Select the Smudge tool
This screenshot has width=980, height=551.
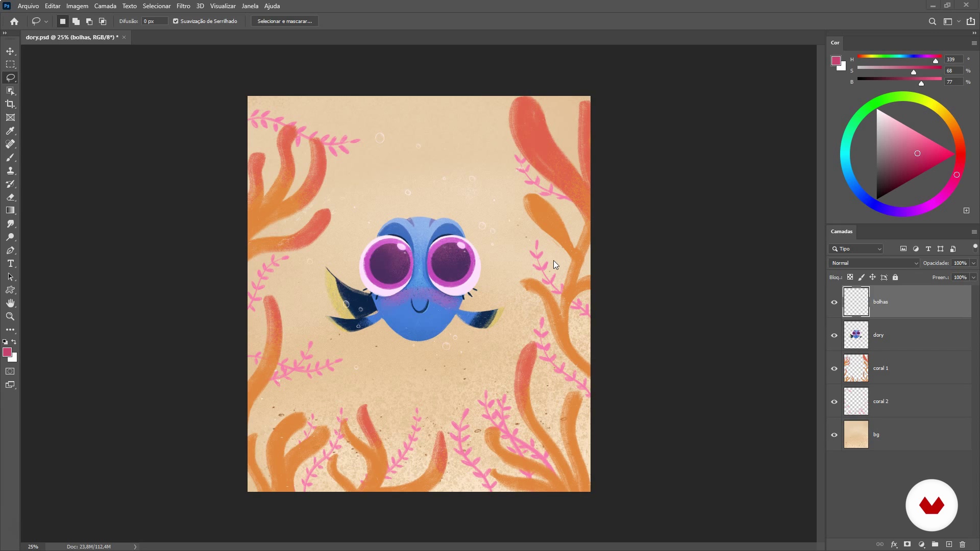pyautogui.click(x=10, y=224)
